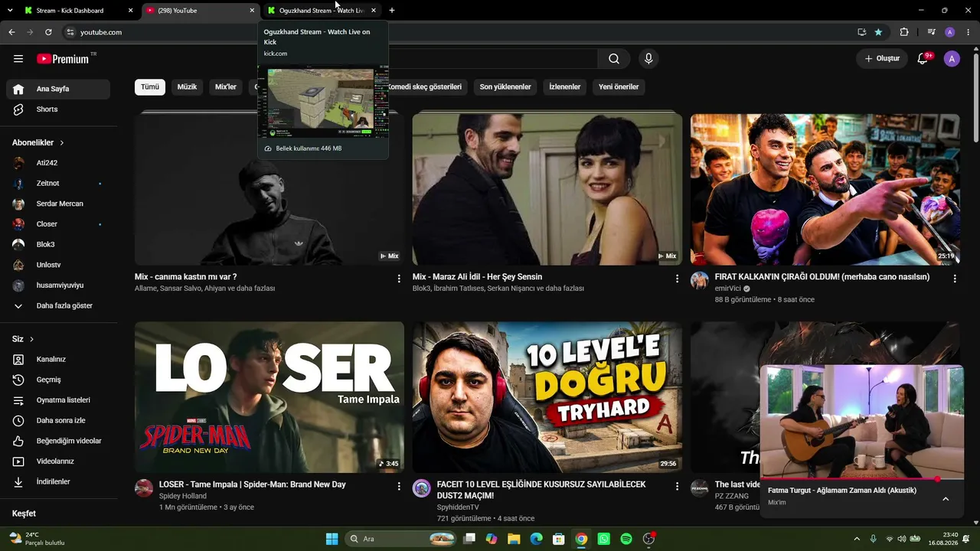
Task: Open options menu for FIRAT KALKAN'IN ÇIRAĞI video
Action: pyautogui.click(x=955, y=279)
